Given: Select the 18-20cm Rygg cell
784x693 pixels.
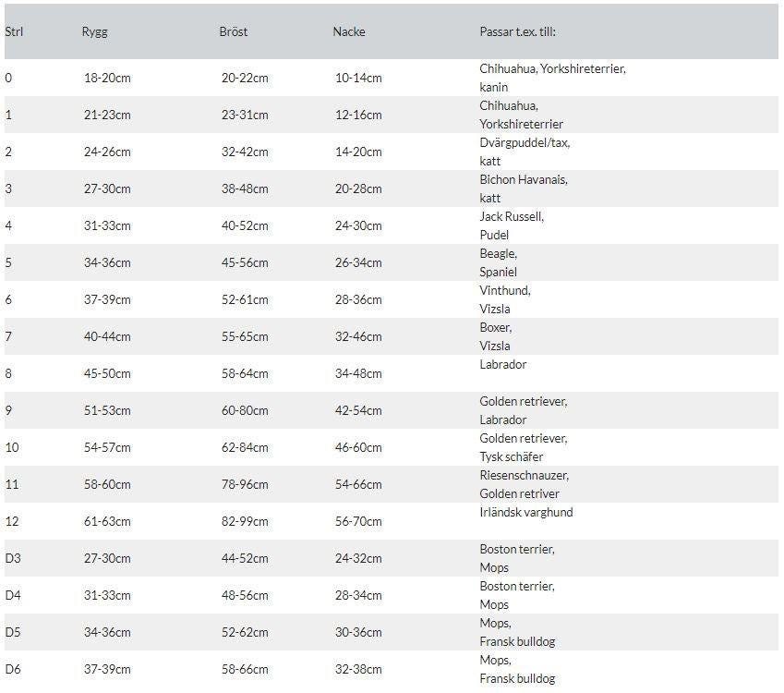Looking at the screenshot, I should [107, 78].
